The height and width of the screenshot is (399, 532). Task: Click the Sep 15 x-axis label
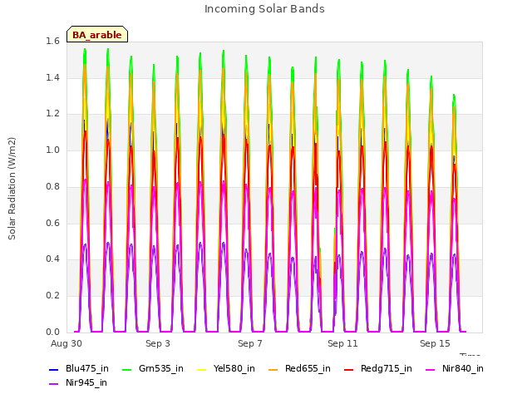[x=435, y=343]
